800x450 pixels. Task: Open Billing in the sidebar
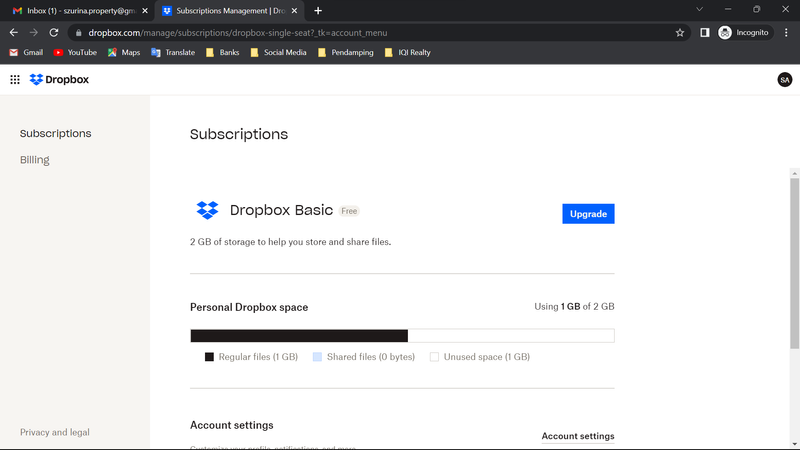click(x=35, y=160)
